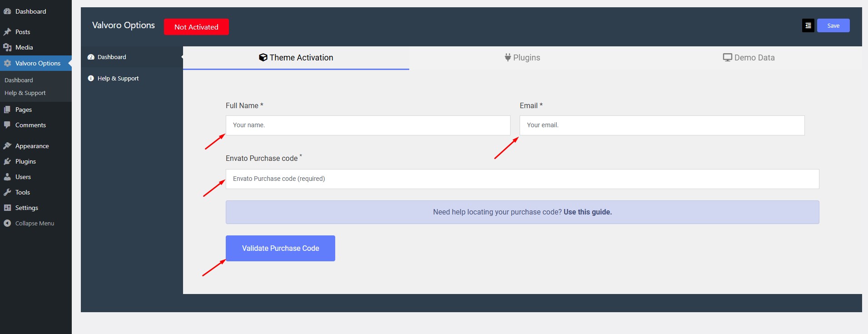
Task: Open Help & Support in Valvoro panel
Action: [118, 79]
